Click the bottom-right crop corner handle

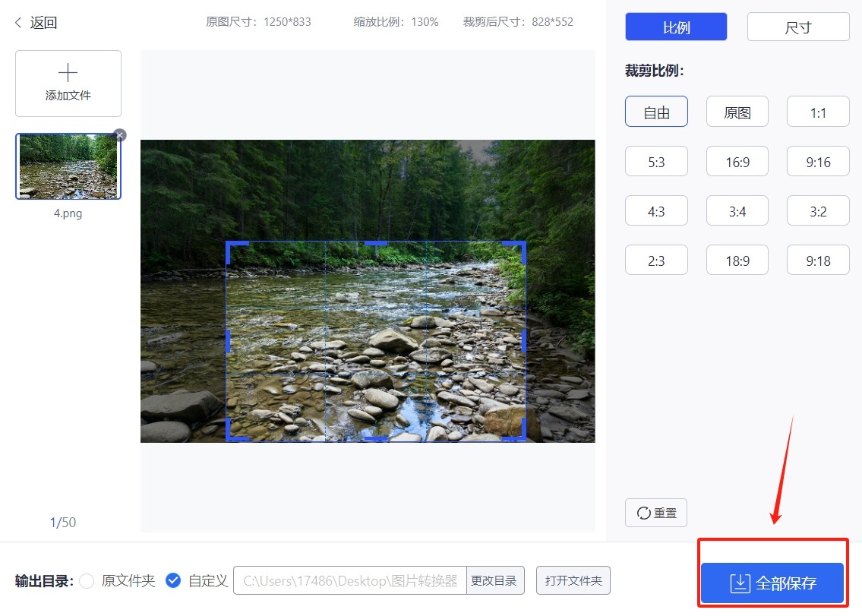[x=522, y=436]
